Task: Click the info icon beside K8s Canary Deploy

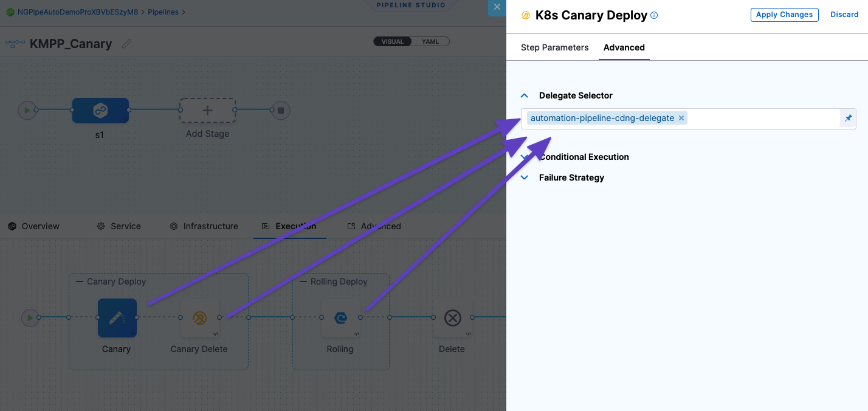Action: pyautogui.click(x=654, y=16)
